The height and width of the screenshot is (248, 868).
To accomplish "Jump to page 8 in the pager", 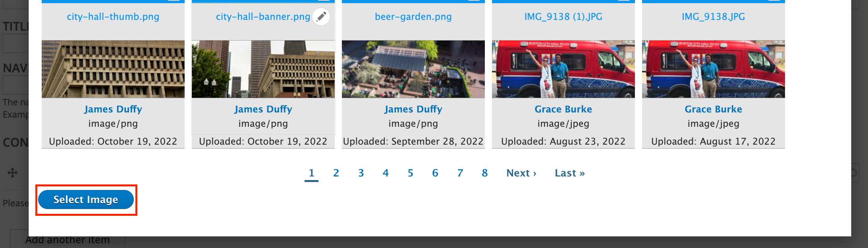I will [x=485, y=173].
